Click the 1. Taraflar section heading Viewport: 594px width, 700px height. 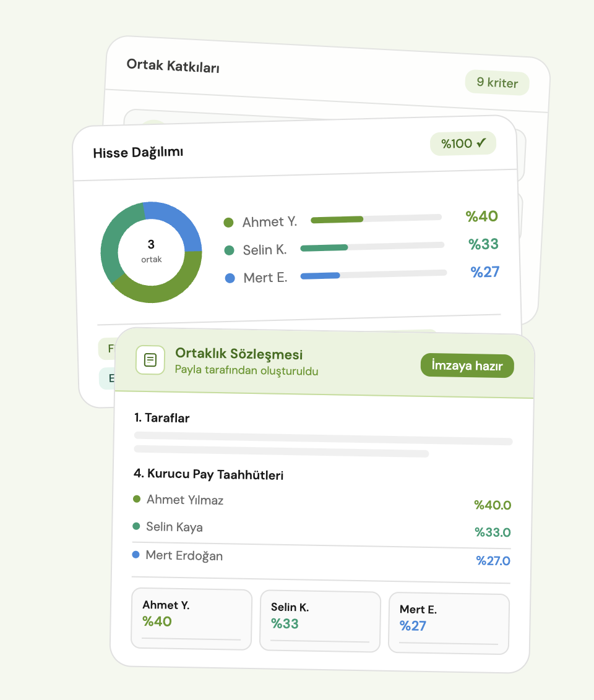point(161,418)
